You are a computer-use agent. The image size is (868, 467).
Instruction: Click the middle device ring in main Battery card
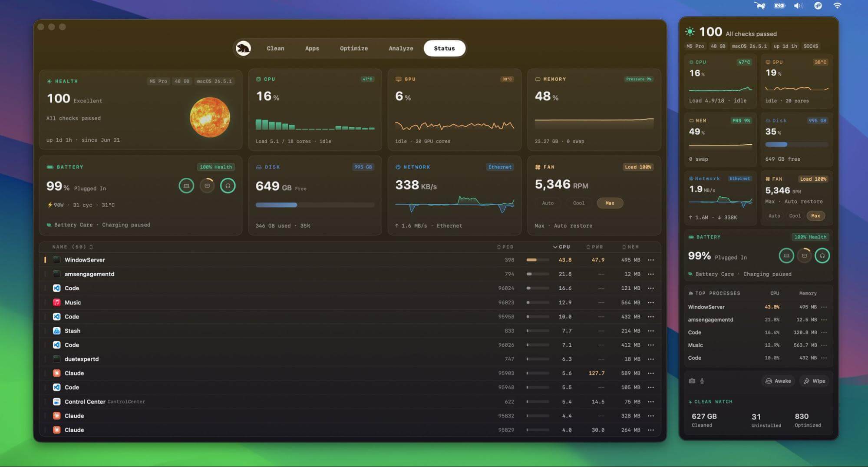coord(207,186)
